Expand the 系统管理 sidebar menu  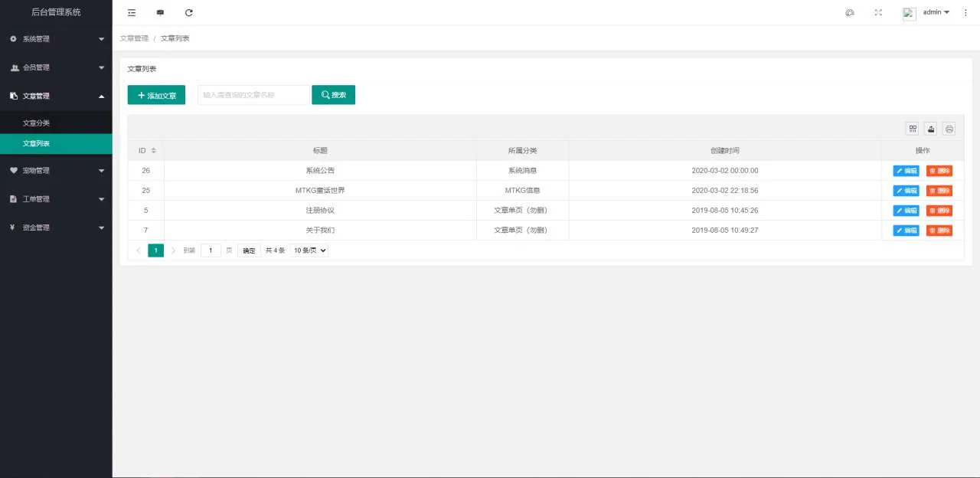(56, 39)
